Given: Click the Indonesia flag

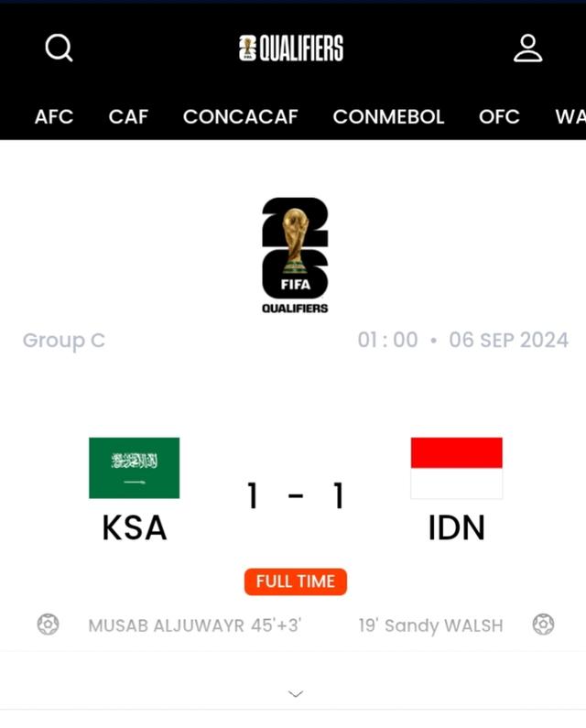Looking at the screenshot, I should click(457, 468).
